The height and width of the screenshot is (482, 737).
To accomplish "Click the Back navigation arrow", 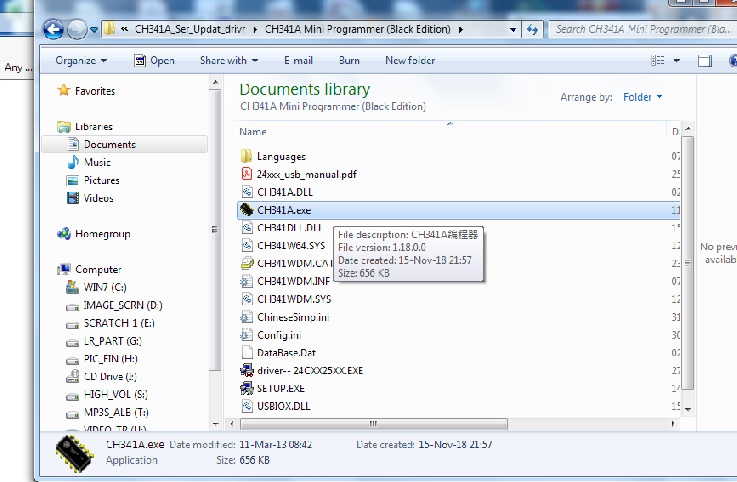I will (53, 30).
